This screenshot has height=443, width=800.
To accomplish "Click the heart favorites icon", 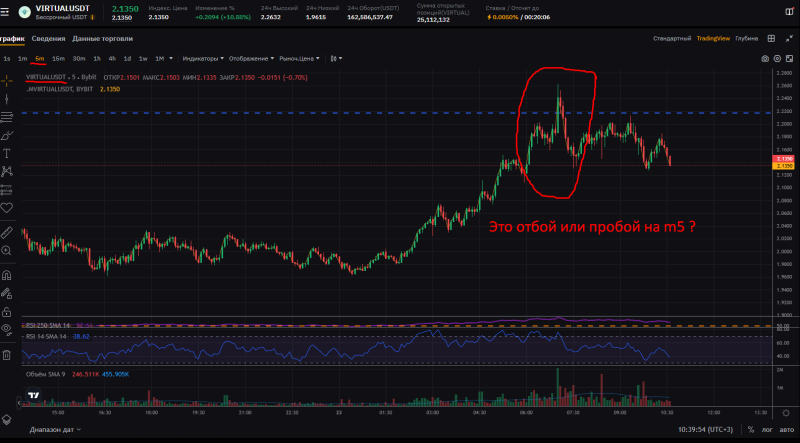I will (x=7, y=208).
